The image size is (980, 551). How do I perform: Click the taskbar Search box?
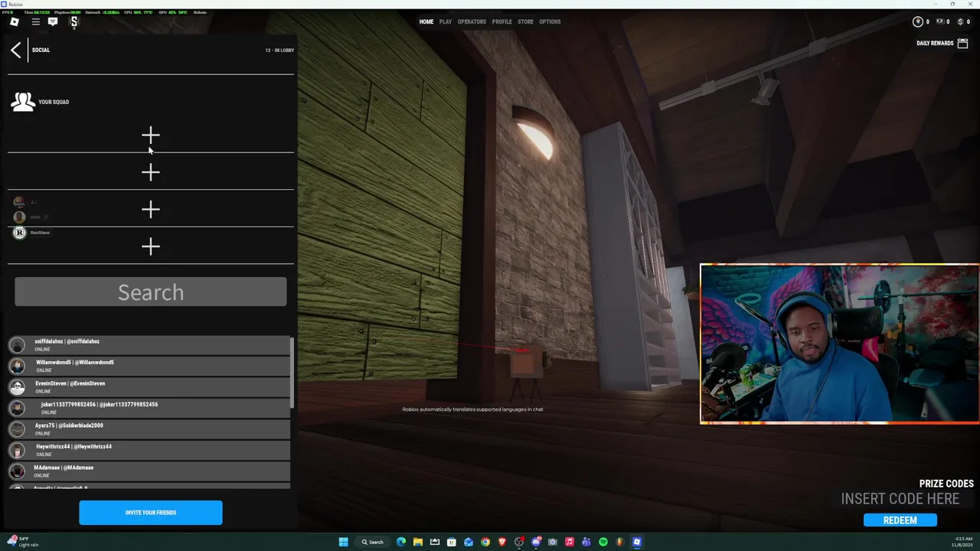coord(373,542)
